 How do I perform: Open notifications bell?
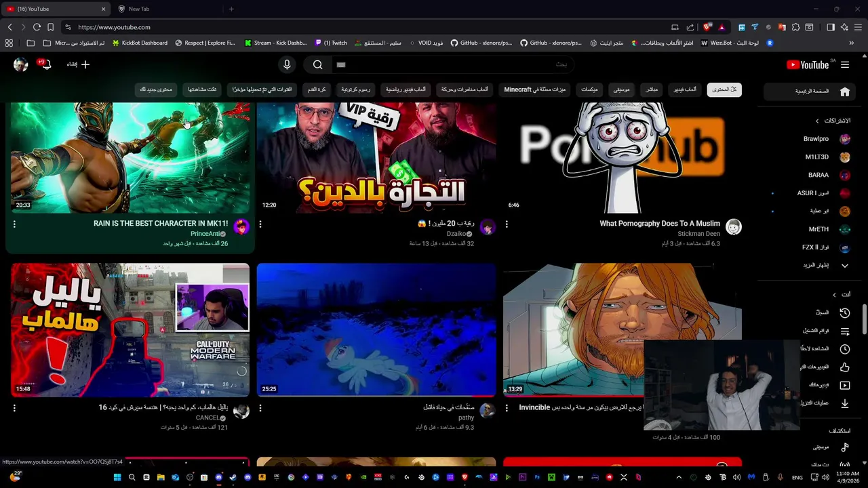(x=45, y=64)
